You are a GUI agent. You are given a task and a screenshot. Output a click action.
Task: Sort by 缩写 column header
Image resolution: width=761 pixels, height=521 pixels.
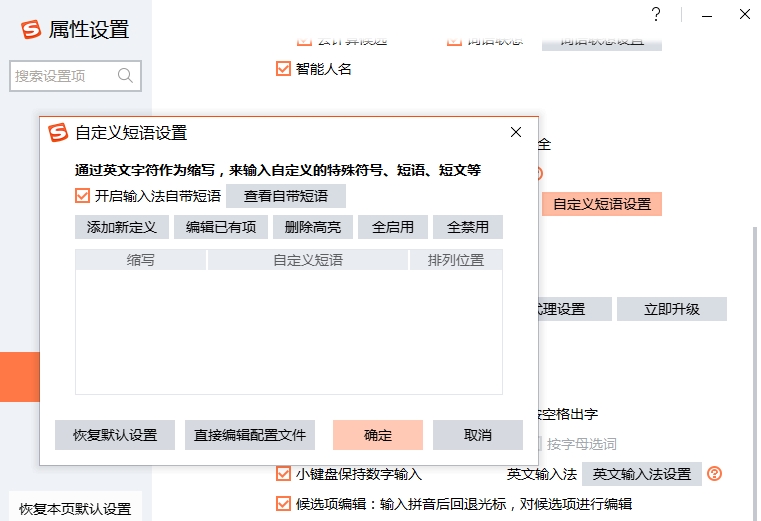tap(141, 260)
